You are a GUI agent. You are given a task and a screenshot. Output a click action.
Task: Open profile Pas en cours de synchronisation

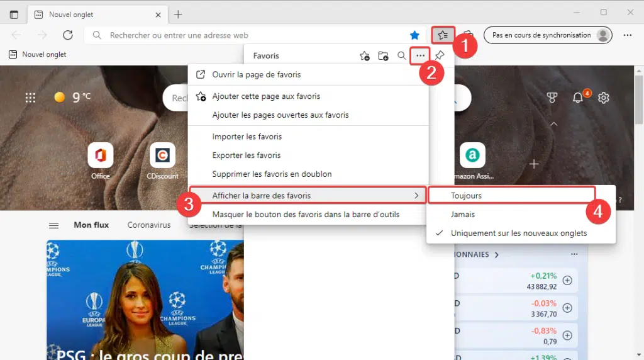548,35
